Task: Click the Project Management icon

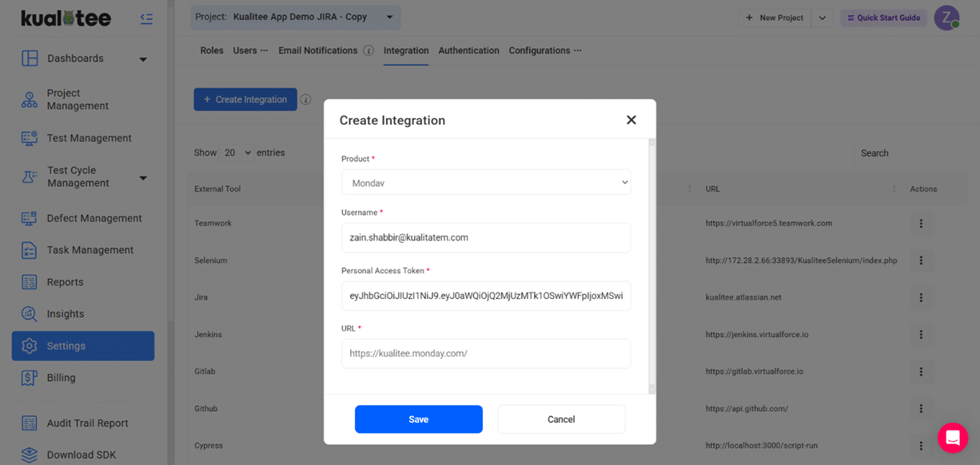Action: (x=30, y=99)
